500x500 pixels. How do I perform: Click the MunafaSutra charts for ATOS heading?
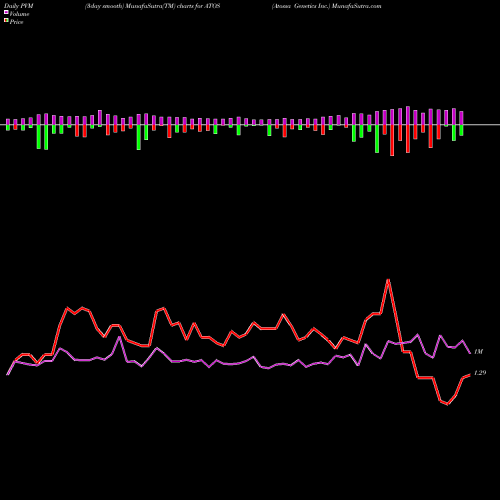(x=152, y=6)
